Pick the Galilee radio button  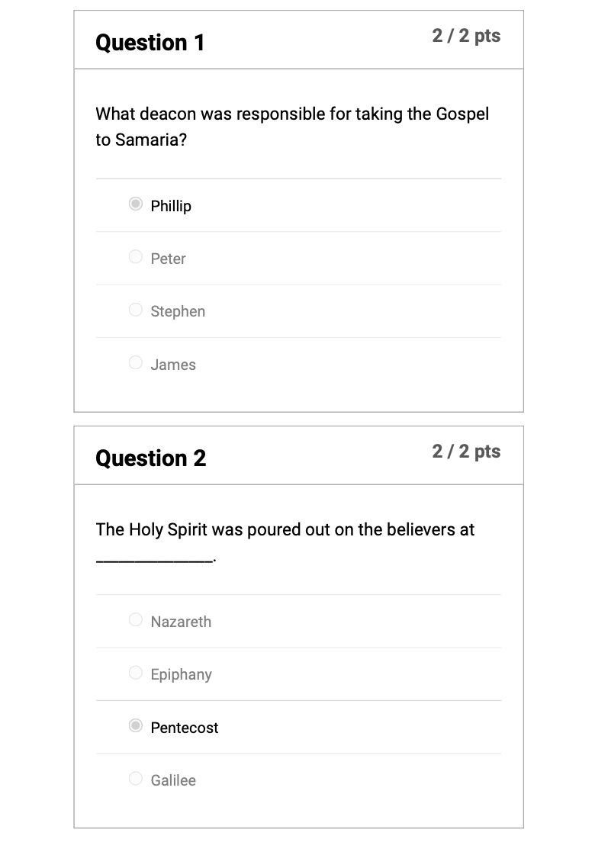coord(136,778)
